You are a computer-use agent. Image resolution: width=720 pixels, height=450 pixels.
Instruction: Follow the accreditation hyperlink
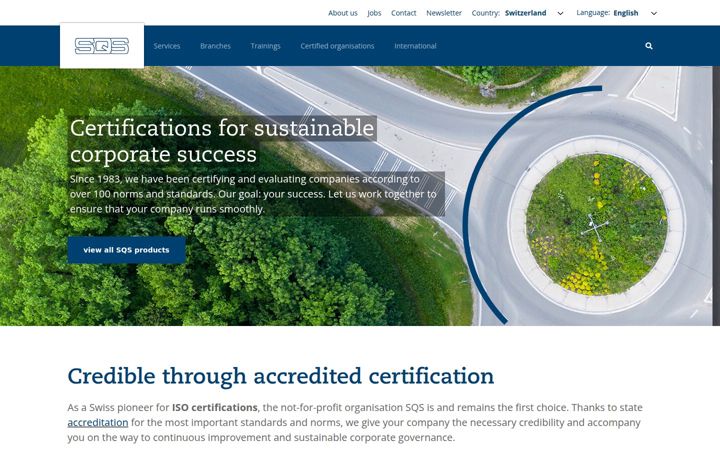98,422
